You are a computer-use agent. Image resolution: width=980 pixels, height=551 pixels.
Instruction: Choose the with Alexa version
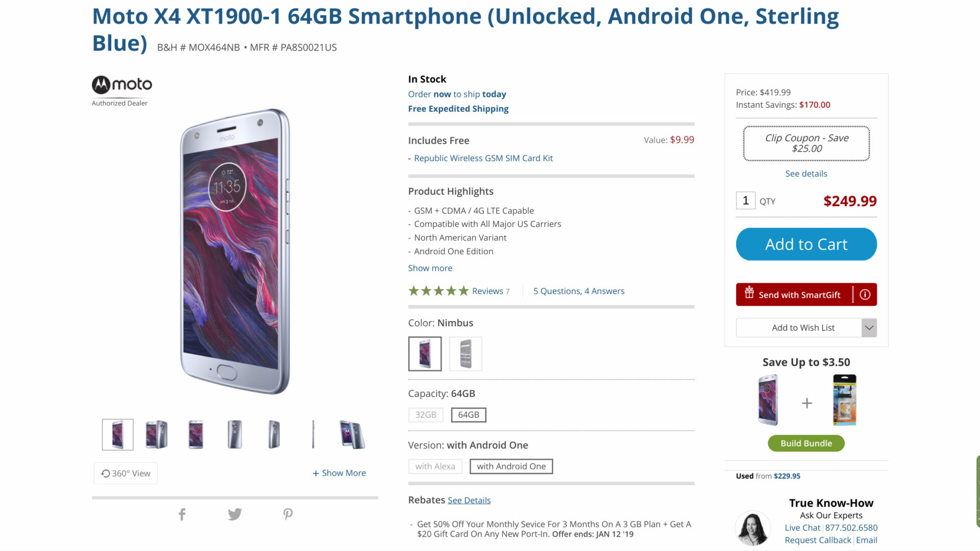[435, 466]
